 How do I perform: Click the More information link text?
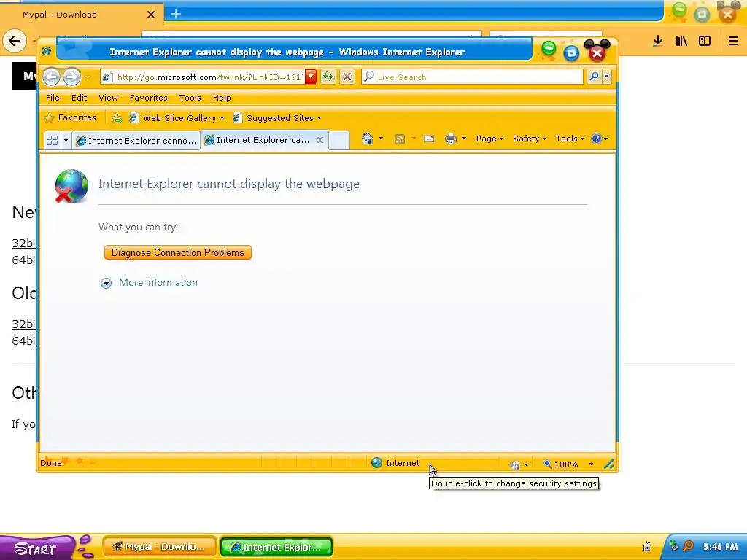coord(158,282)
